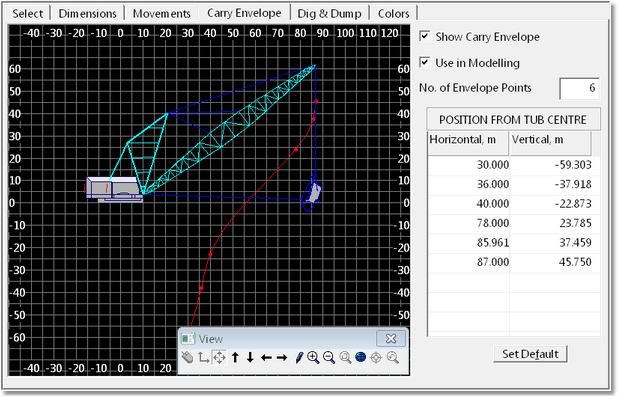The image size is (618, 398).
Task: Click the POSITION FROM TUB CENTRE header
Action: (x=513, y=119)
